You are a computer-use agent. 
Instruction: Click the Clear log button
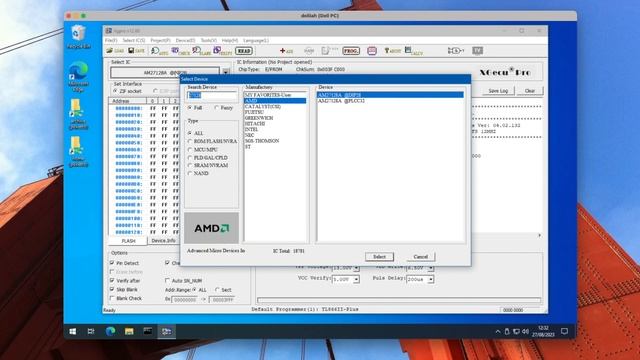click(x=530, y=91)
